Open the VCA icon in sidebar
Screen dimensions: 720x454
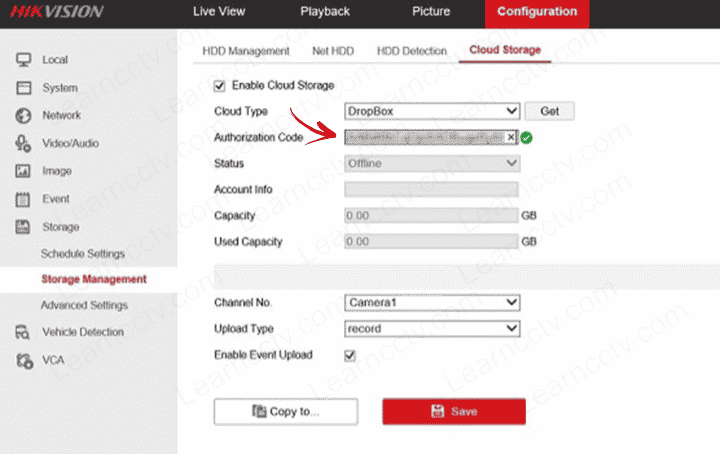click(24, 359)
